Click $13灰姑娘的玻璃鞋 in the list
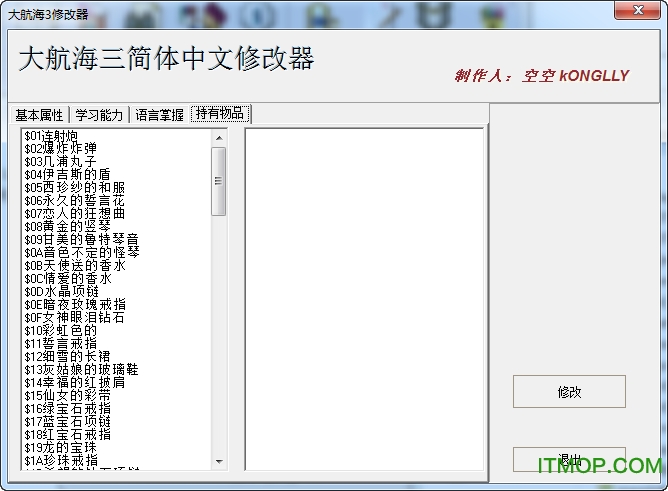Screen dimensions: 668x491 (81, 369)
